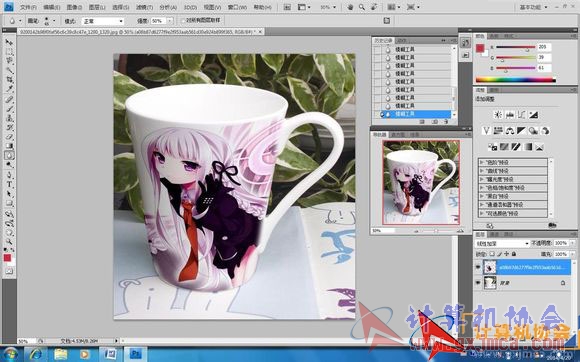Click the Navigator panel image thumbnail

421,182
